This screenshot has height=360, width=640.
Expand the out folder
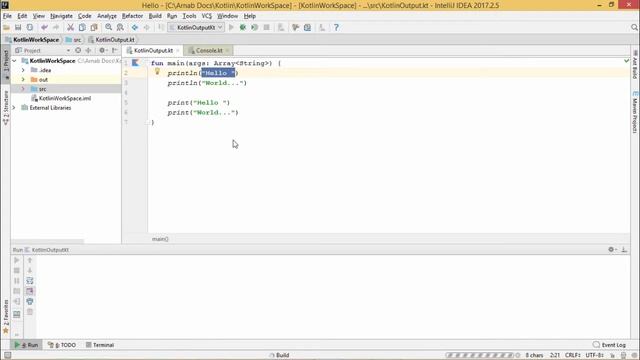point(23,80)
